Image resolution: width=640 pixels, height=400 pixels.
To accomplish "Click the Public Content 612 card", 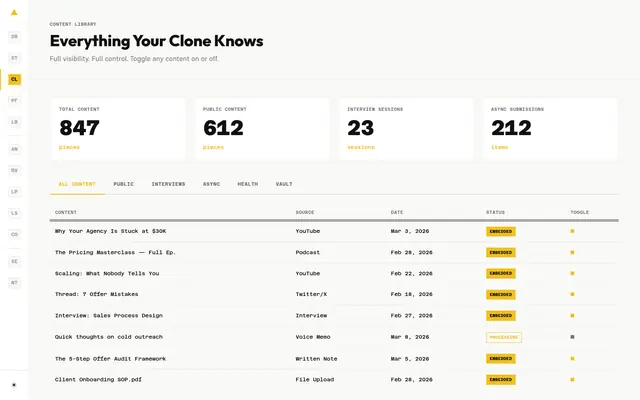I will (x=262, y=129).
